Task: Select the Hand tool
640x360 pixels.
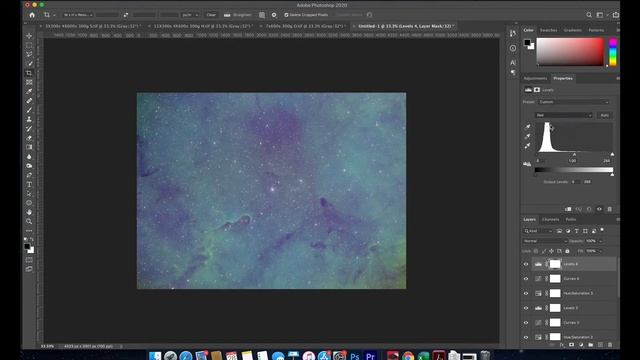Action: pos(29,212)
